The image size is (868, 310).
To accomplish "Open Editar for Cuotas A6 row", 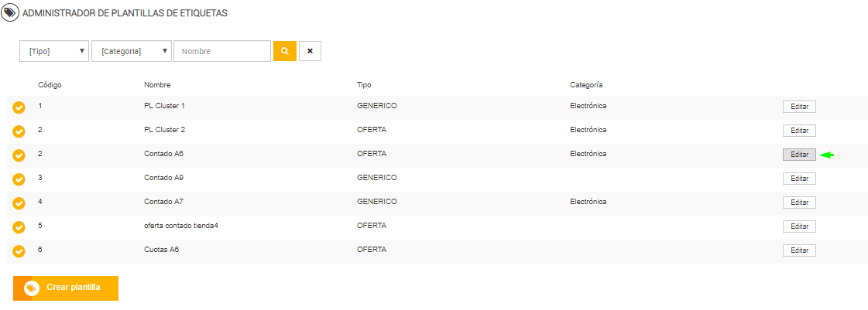I will 799,250.
